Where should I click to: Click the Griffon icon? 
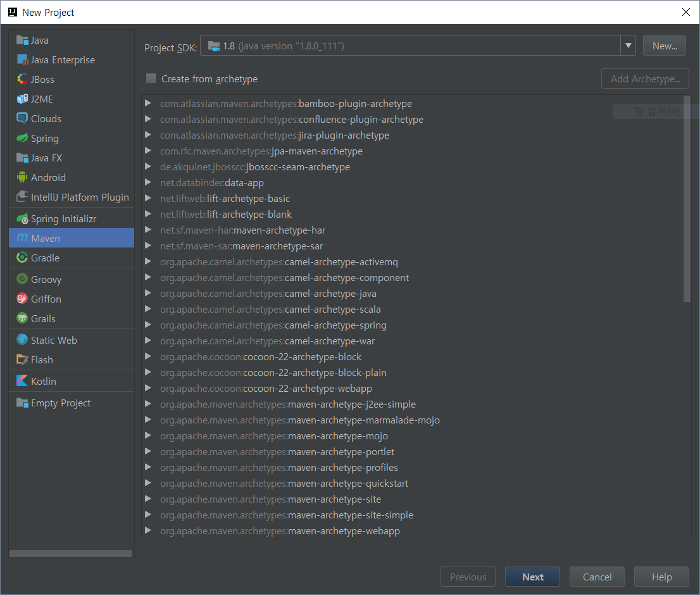22,299
